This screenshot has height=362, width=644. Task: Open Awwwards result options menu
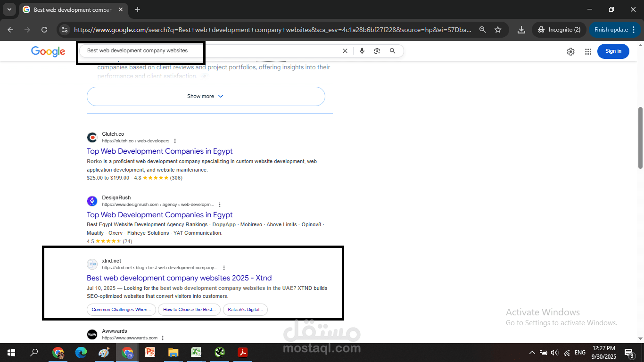[x=163, y=338]
